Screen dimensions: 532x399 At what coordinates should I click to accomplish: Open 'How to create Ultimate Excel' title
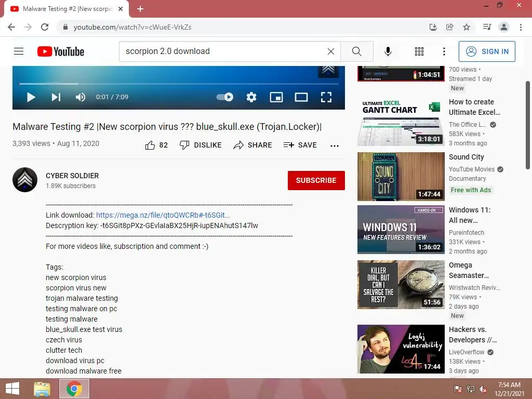tap(474, 107)
